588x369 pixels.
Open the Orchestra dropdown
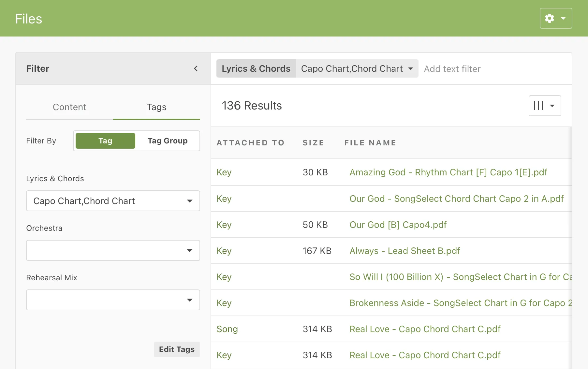click(113, 250)
